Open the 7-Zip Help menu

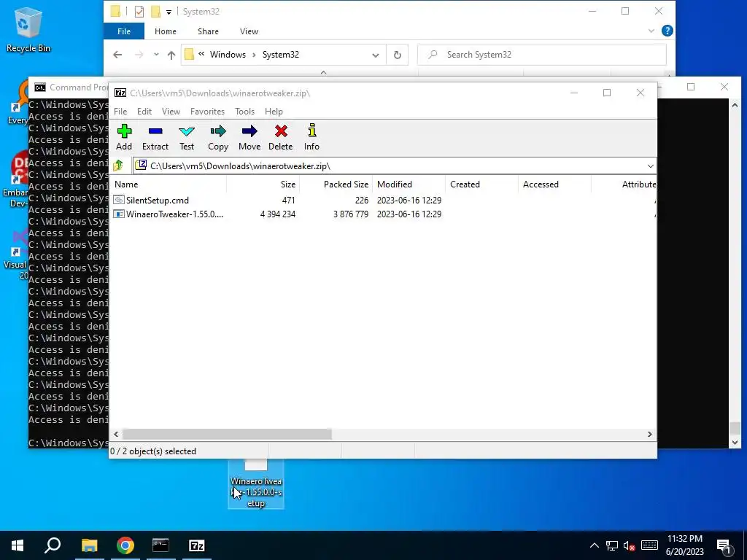pos(274,112)
